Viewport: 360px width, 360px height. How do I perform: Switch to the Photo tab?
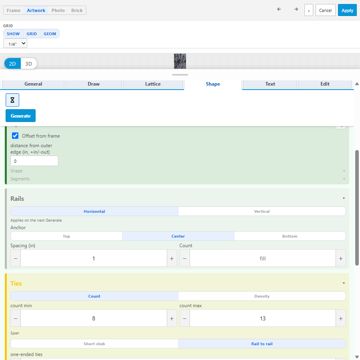point(58,10)
